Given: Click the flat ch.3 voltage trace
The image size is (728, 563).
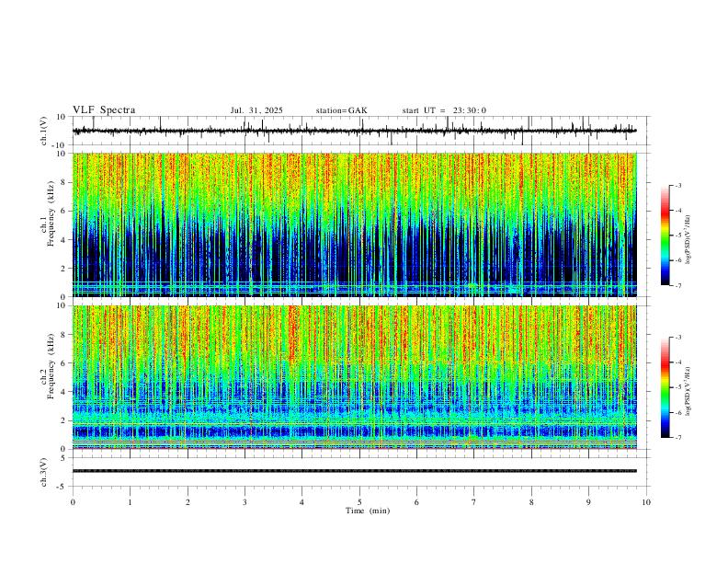Looking at the screenshot, I should [354, 471].
